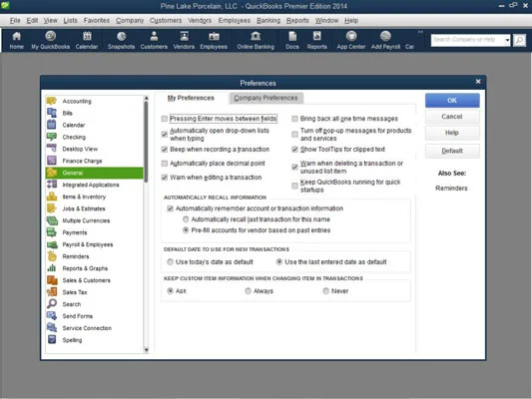Open the Online Banking toolbar icon

pos(256,40)
